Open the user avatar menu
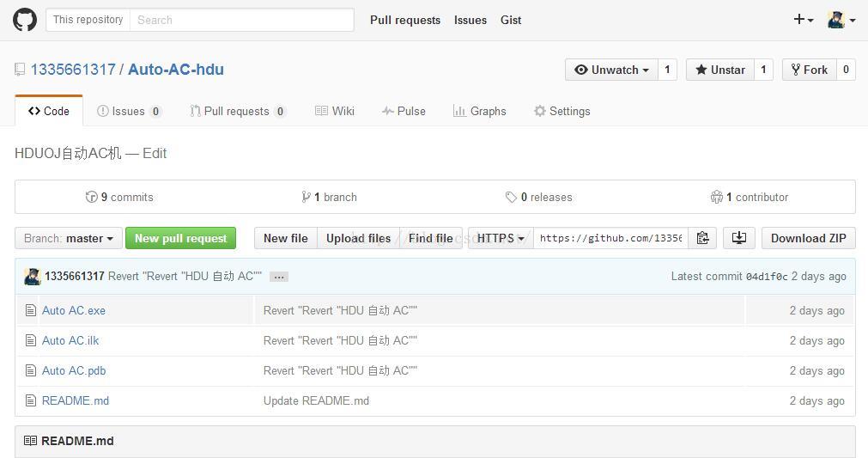The image size is (868, 458). coord(841,20)
